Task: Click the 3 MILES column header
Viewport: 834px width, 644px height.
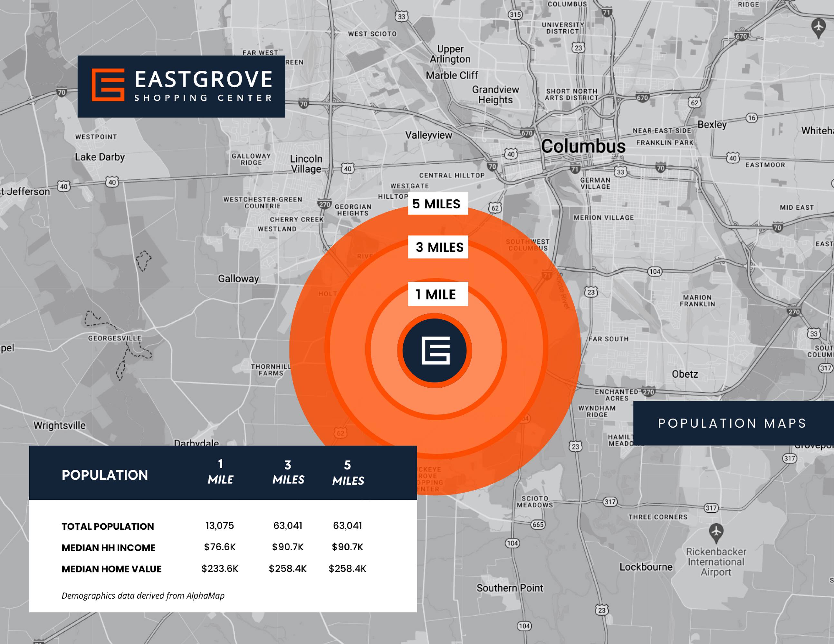Action: click(288, 473)
